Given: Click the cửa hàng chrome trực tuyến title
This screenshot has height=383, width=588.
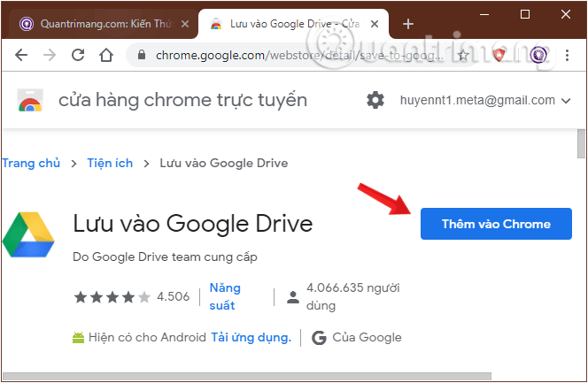Looking at the screenshot, I should [x=182, y=100].
